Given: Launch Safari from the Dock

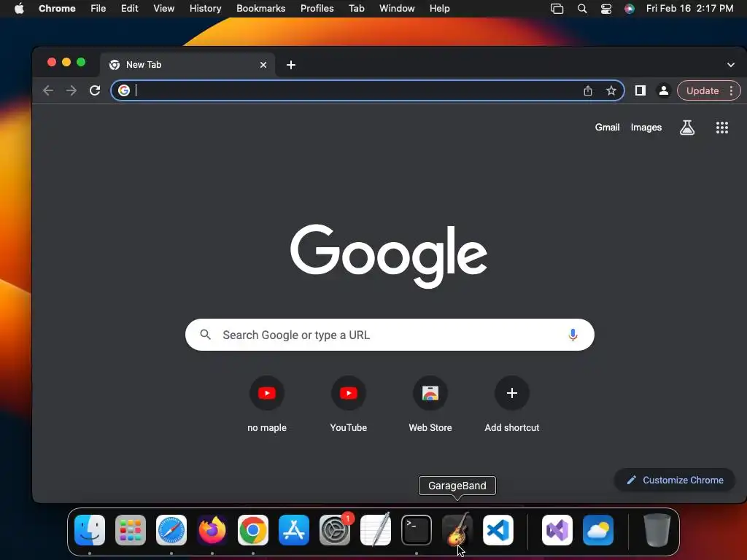Looking at the screenshot, I should point(171,530).
